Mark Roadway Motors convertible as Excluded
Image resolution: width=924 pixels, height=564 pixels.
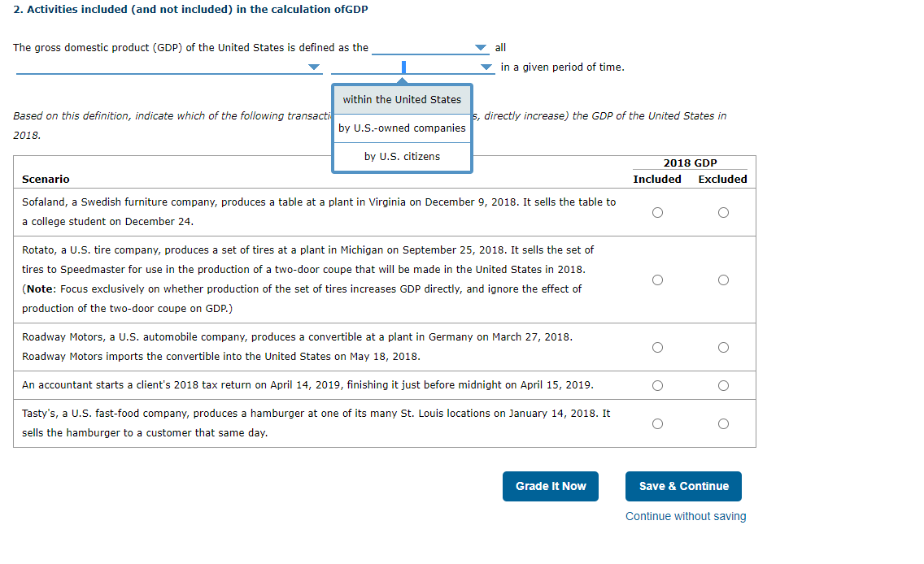(722, 347)
